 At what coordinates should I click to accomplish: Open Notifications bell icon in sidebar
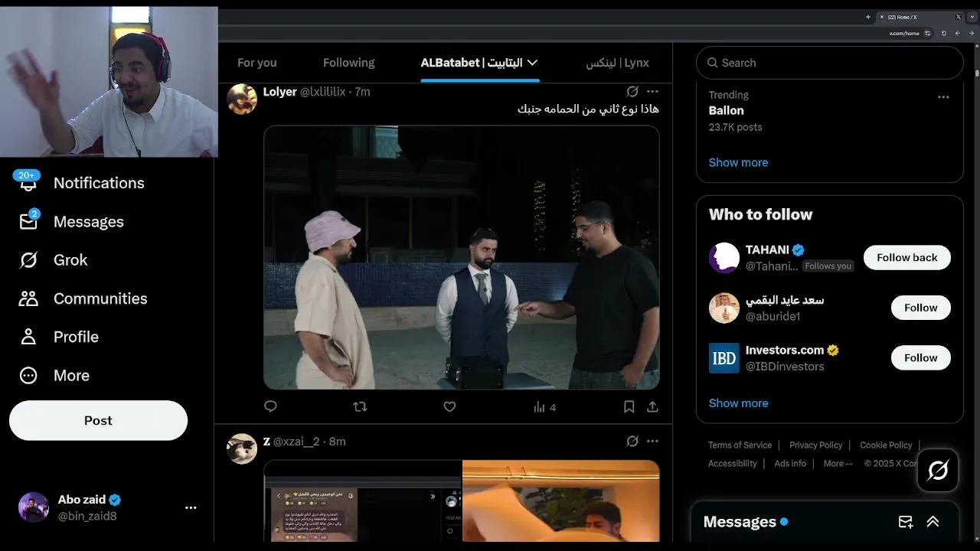(x=28, y=183)
